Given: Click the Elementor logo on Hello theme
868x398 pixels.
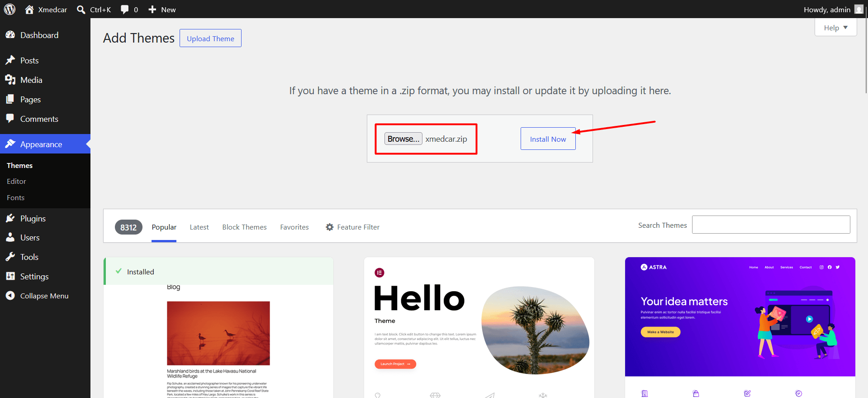Looking at the screenshot, I should [379, 273].
